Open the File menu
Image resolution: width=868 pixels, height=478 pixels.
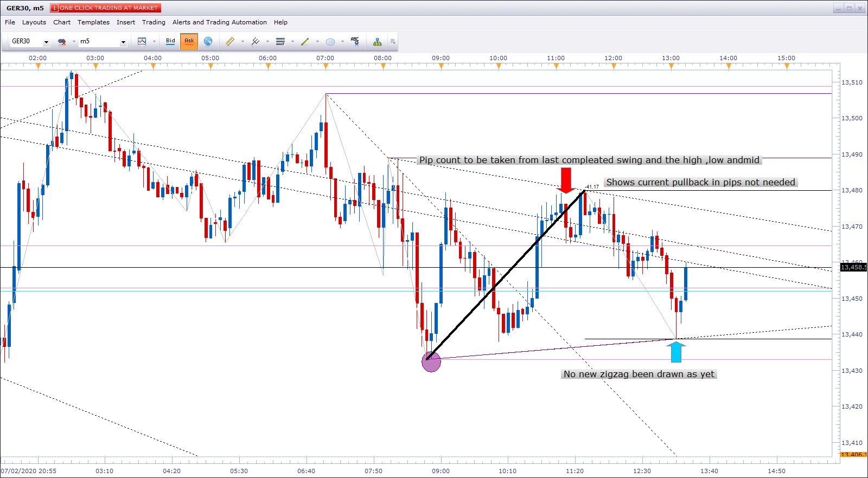[x=10, y=22]
